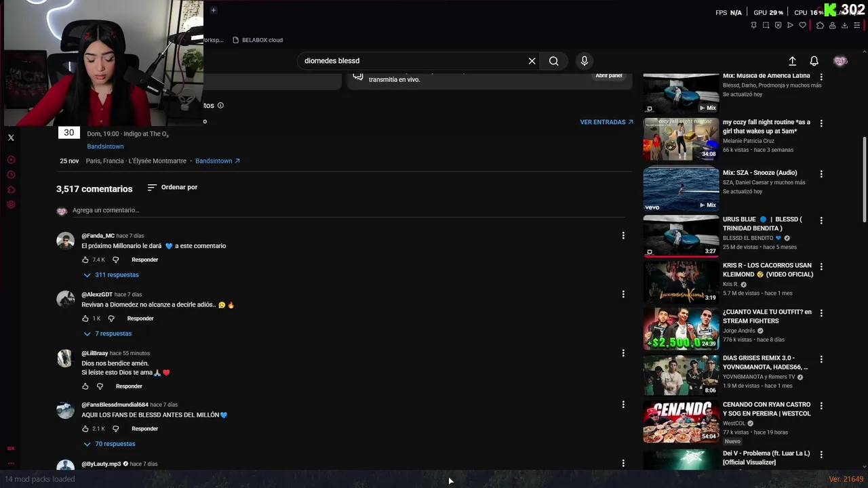Open the browser downloads icon
Image resolution: width=868 pixels, height=488 pixels.
[x=844, y=25]
